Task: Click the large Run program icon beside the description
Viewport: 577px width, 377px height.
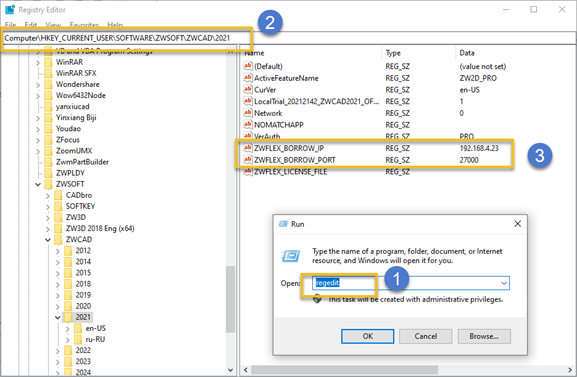Action: coord(291,256)
